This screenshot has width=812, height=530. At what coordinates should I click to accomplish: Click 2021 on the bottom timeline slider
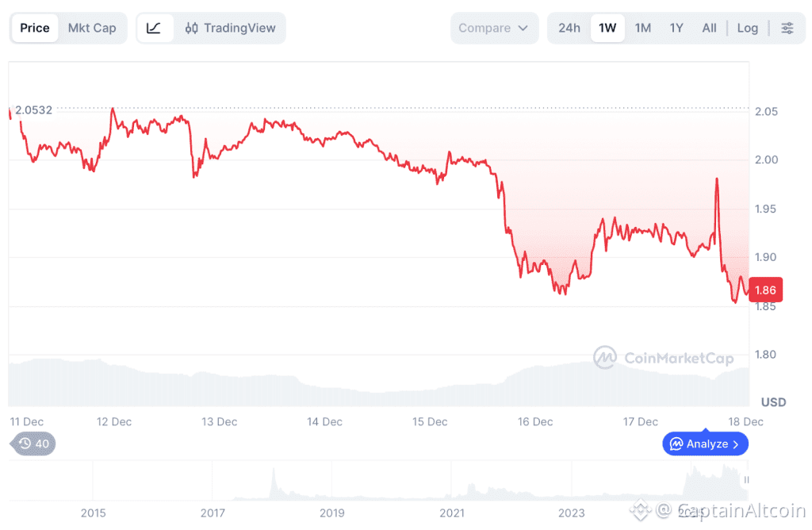pyautogui.click(x=452, y=513)
